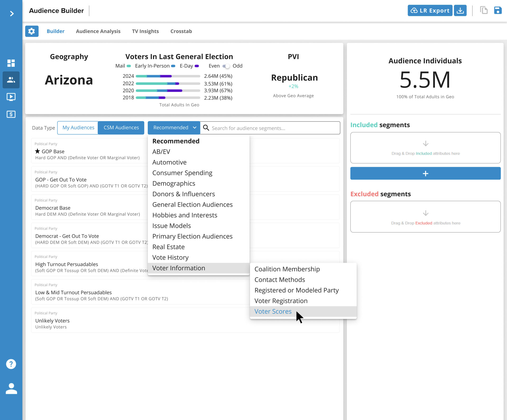Duplicate the audience using the copy icon
507x420 pixels.
[x=484, y=10]
